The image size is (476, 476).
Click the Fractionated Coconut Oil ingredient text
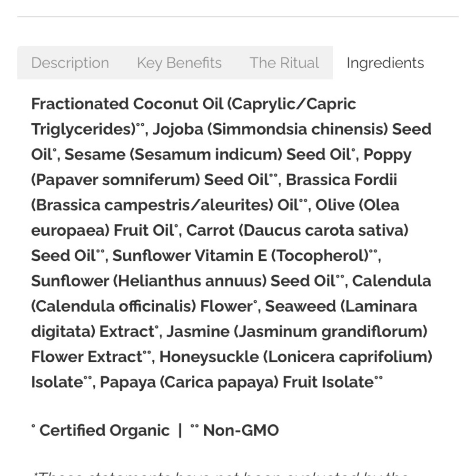[x=127, y=104]
